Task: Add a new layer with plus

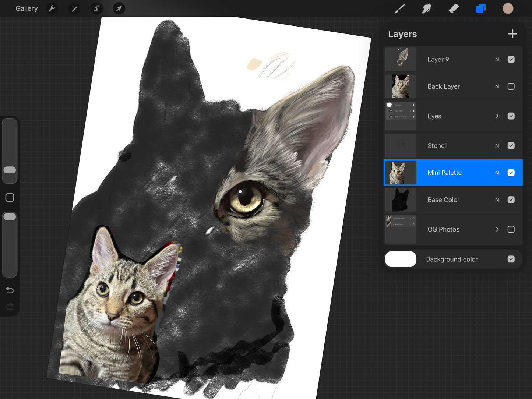Action: click(x=512, y=34)
